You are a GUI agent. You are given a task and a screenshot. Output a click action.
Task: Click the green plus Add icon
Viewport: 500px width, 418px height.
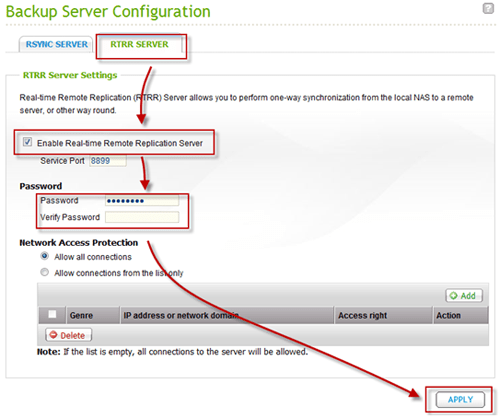click(x=453, y=296)
